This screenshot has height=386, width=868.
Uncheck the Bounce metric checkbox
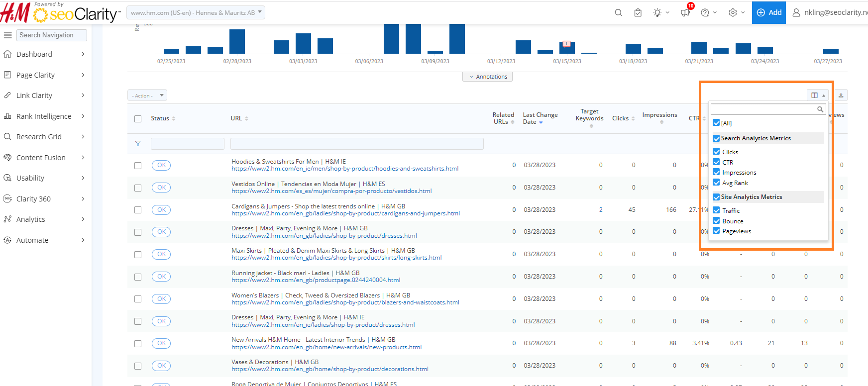(x=716, y=221)
